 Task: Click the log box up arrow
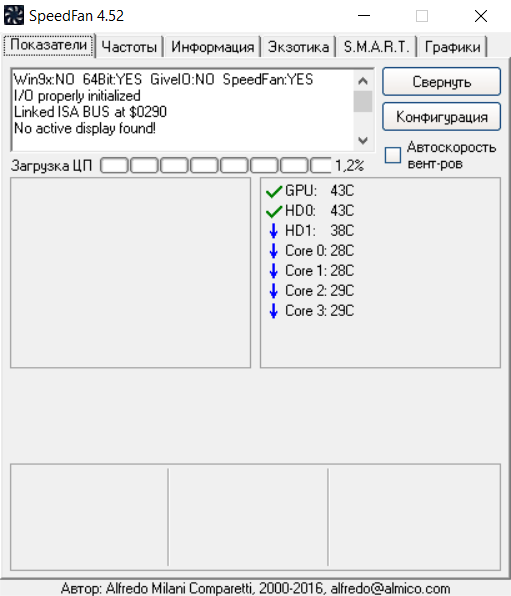coord(363,81)
